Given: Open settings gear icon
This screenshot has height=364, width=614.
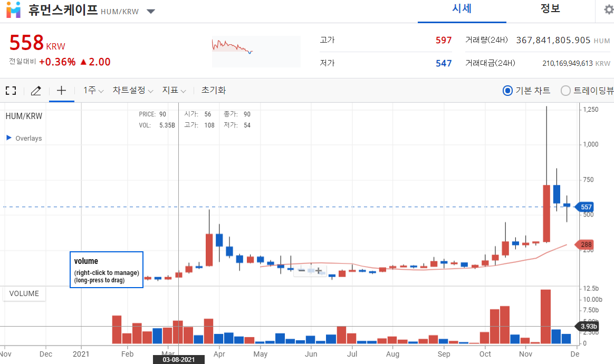Looking at the screenshot, I should pyautogui.click(x=609, y=9).
